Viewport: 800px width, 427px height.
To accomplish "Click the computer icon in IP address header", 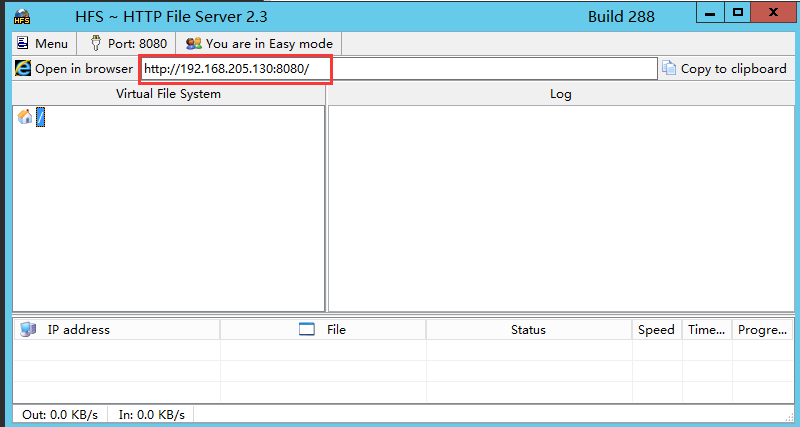I will click(28, 330).
